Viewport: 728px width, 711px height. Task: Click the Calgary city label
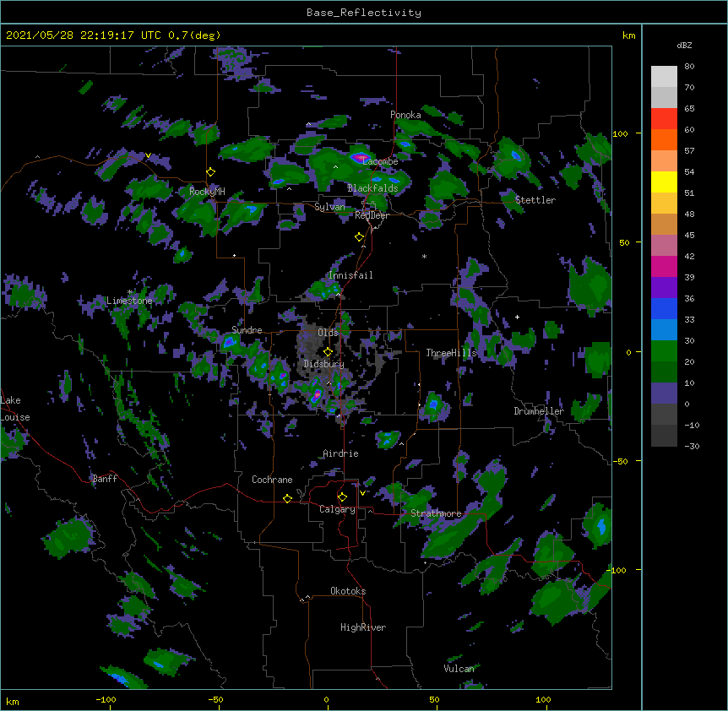337,509
